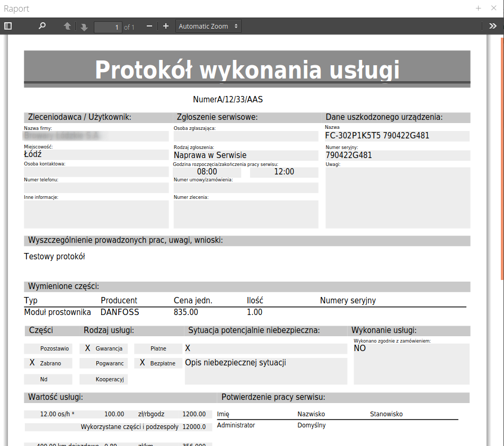The width and height of the screenshot is (504, 446).
Task: Go to the previous page arrow
Action: [x=67, y=25]
